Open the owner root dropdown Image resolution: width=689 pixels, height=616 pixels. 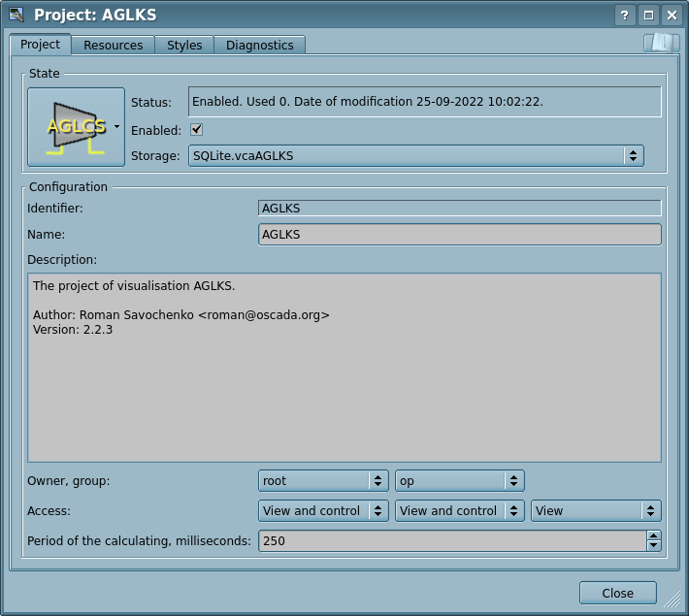coord(324,481)
